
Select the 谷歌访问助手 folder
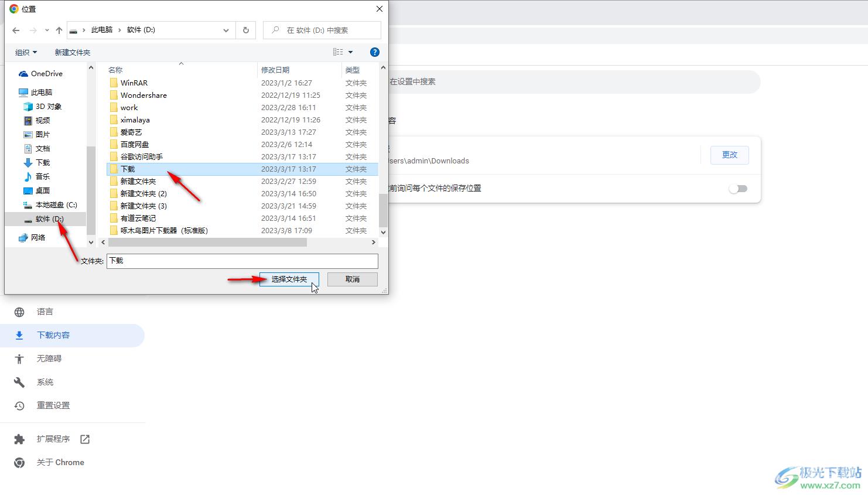[136, 157]
